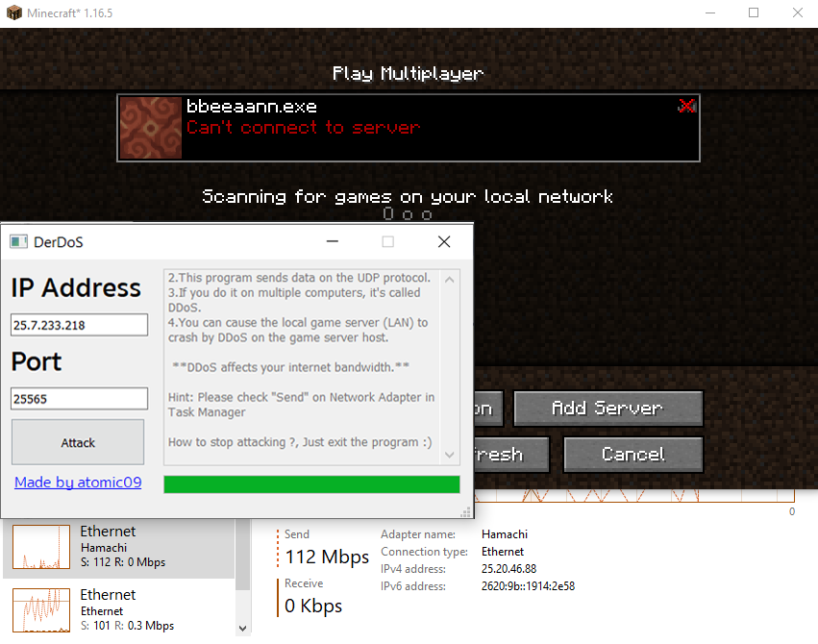The height and width of the screenshot is (644, 818).
Task: Click the partially hidden Refresh button
Action: [511, 455]
